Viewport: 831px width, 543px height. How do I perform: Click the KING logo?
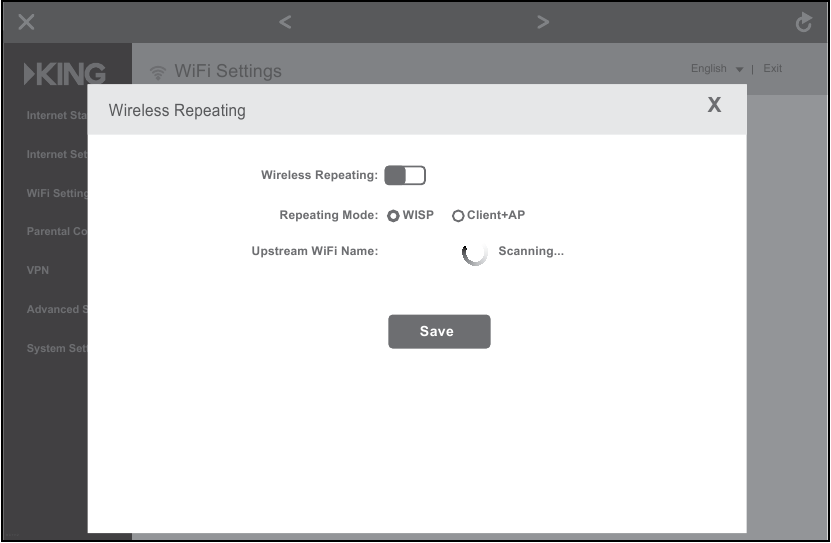tap(64, 74)
